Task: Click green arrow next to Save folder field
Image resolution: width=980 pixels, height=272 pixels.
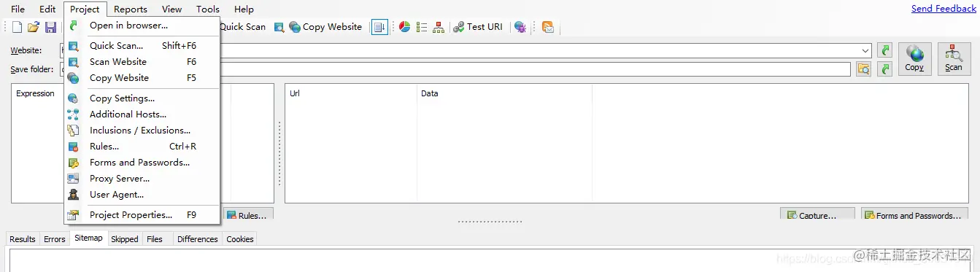Action: pyautogui.click(x=884, y=69)
